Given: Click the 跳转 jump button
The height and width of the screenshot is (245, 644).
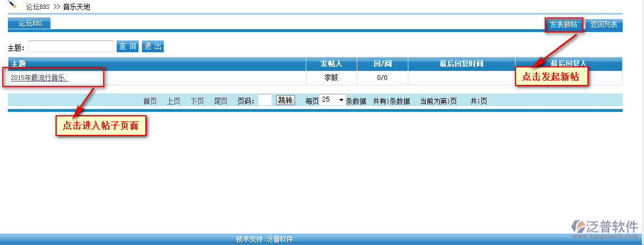Looking at the screenshot, I should point(286,100).
